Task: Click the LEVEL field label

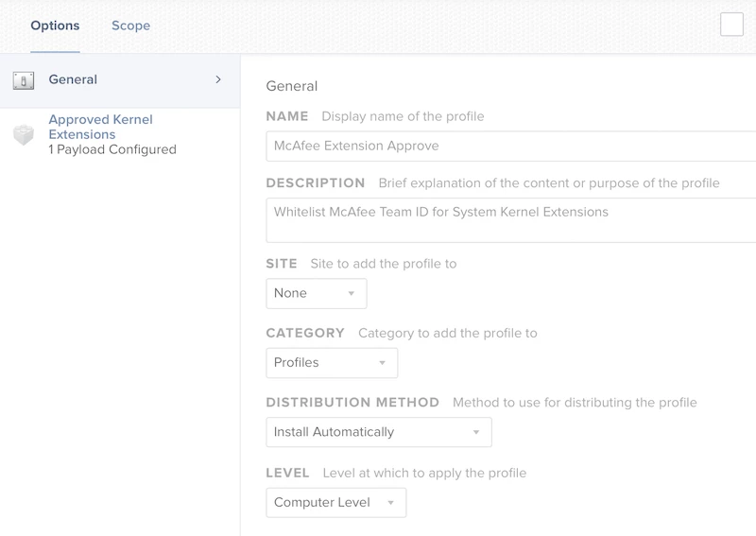Action: 288,473
